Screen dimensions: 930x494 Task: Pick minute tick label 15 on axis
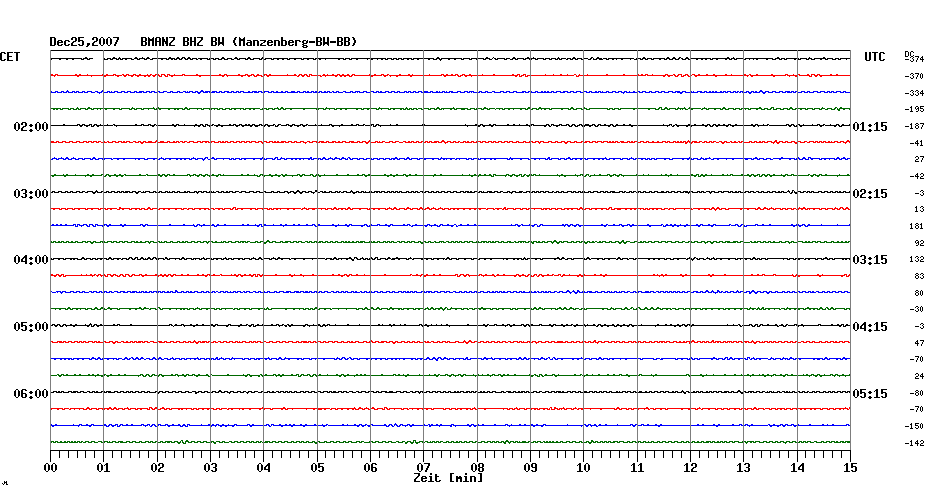tap(851, 468)
